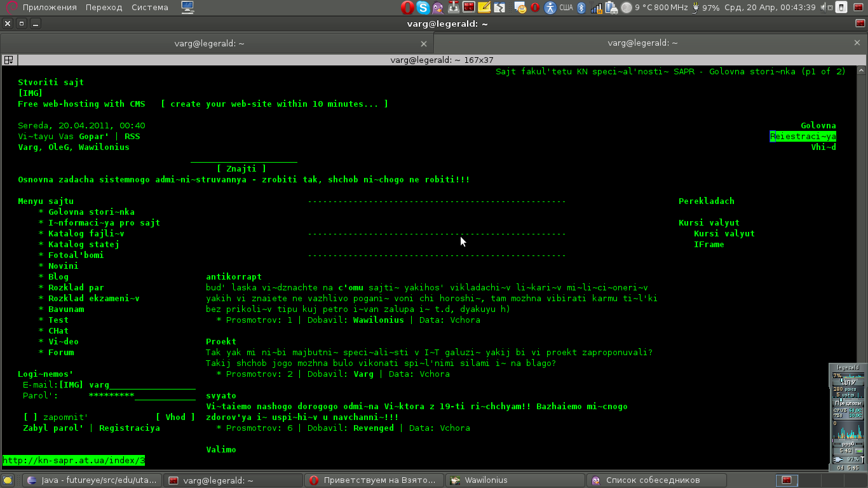Click the joystick launcher icon
This screenshot has height=488, width=868.
453,8
